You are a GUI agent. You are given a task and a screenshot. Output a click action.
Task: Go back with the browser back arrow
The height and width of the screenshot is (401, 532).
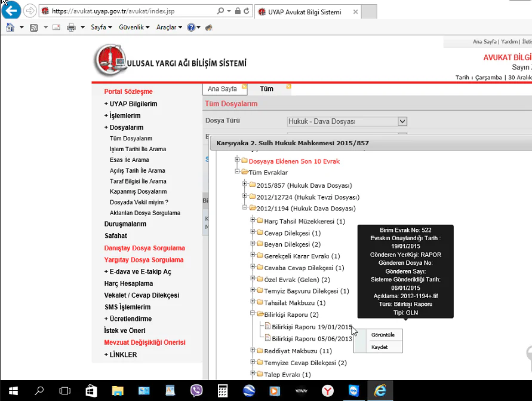(x=11, y=11)
